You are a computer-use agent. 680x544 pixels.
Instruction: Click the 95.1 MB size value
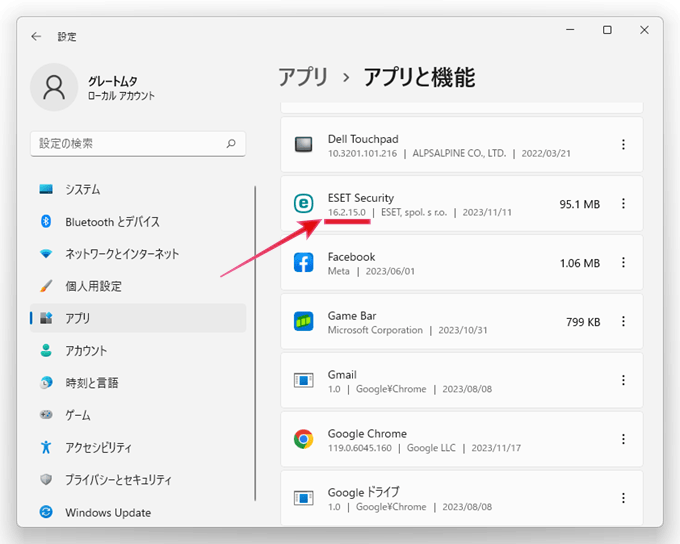point(579,204)
